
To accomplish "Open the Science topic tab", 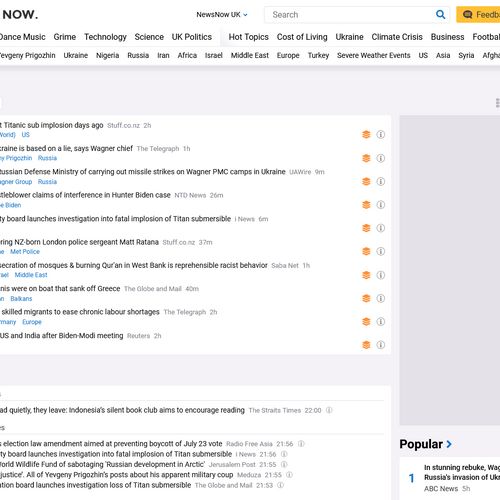I will click(149, 37).
